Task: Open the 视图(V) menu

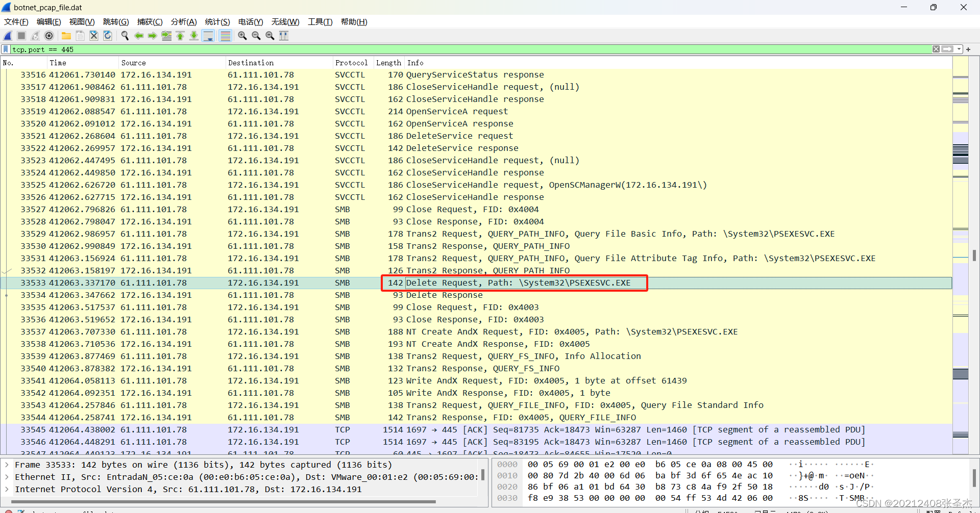Action: [82, 22]
